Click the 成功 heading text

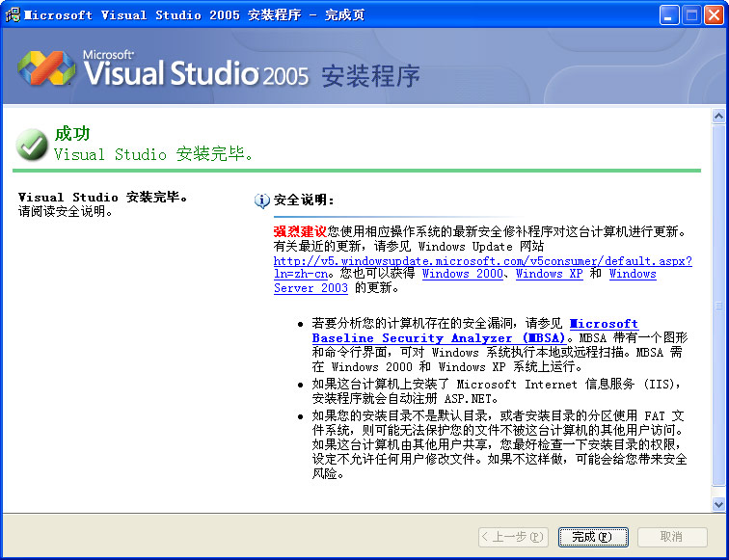[x=72, y=134]
